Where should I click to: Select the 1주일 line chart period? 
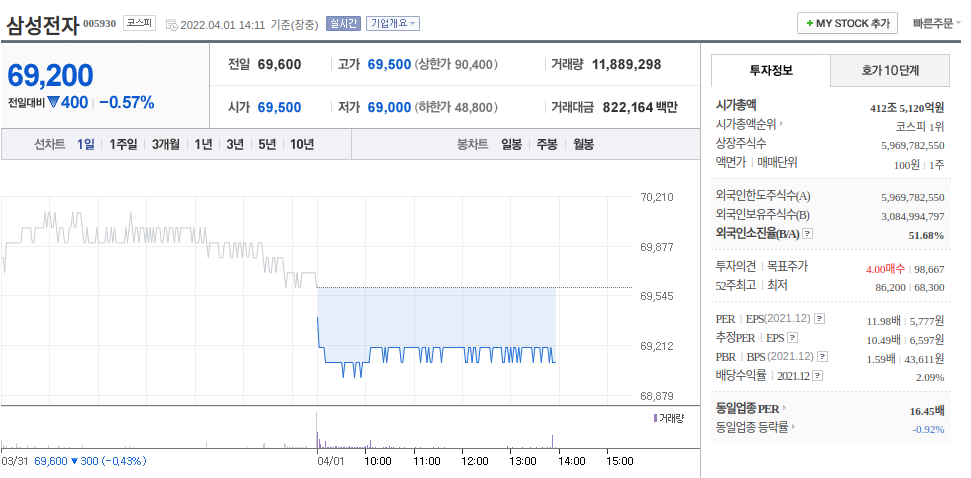point(123,144)
